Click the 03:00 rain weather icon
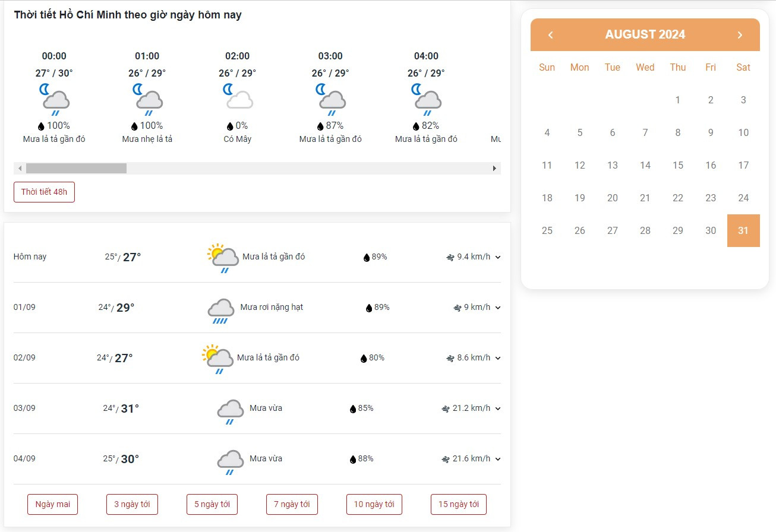Image resolution: width=776 pixels, height=532 pixels. pyautogui.click(x=330, y=99)
